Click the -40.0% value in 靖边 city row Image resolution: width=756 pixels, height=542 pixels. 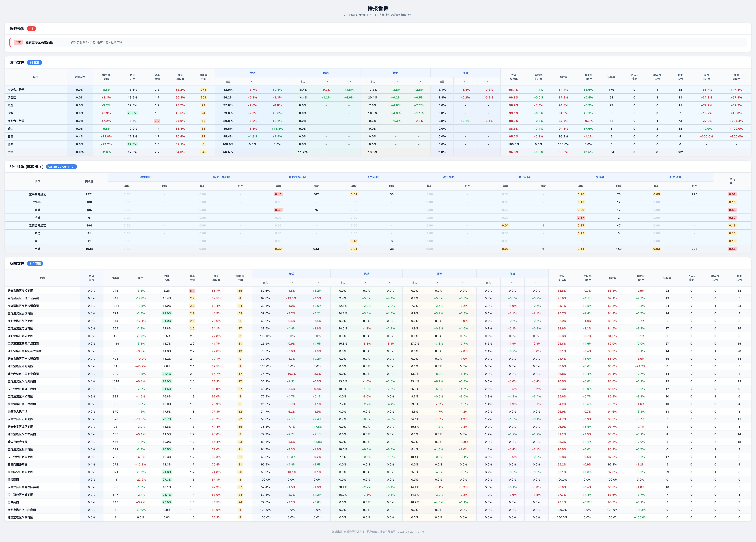pos(706,129)
